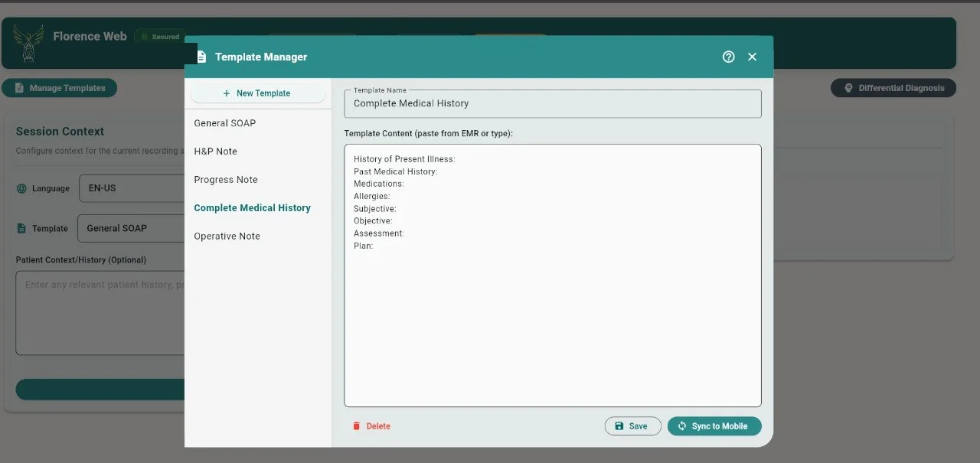The width and height of the screenshot is (980, 463).
Task: Click the document icon beside Template label
Action: pos(21,228)
